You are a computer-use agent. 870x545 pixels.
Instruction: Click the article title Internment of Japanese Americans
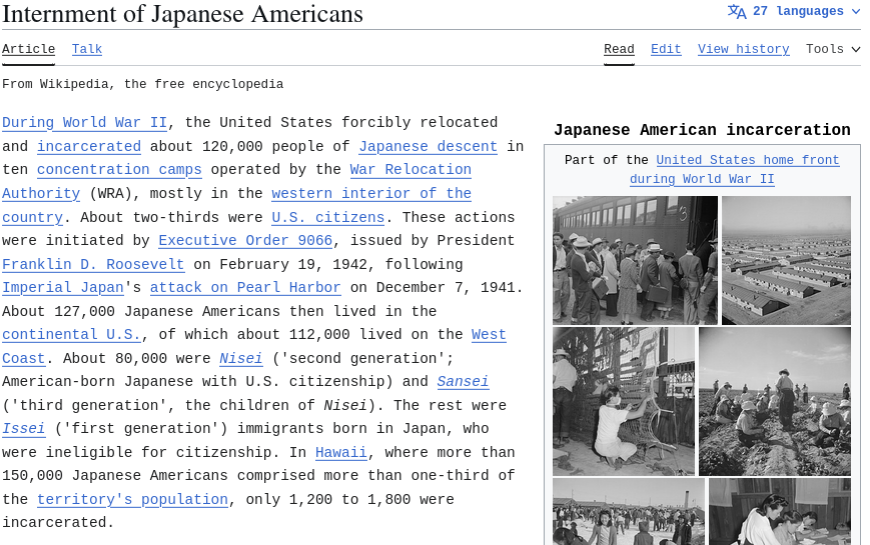[183, 14]
